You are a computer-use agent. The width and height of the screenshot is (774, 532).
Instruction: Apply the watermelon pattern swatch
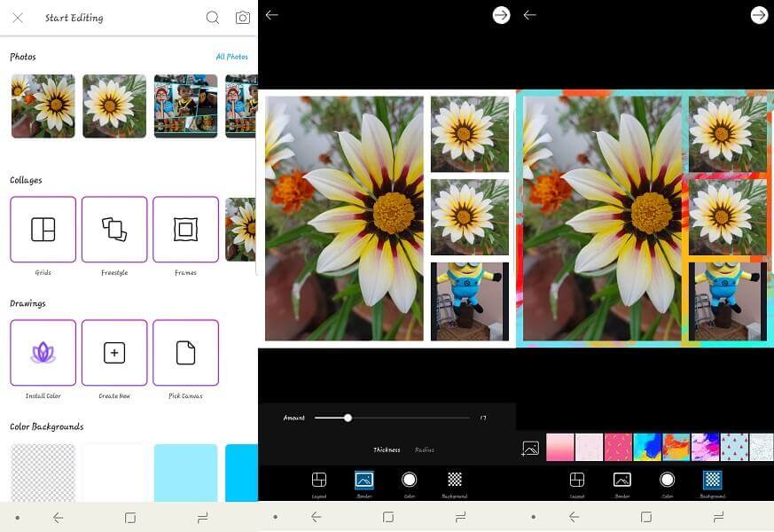pos(734,447)
